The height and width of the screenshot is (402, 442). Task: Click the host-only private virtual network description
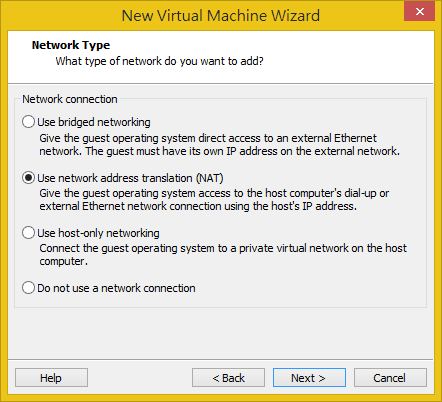223,255
